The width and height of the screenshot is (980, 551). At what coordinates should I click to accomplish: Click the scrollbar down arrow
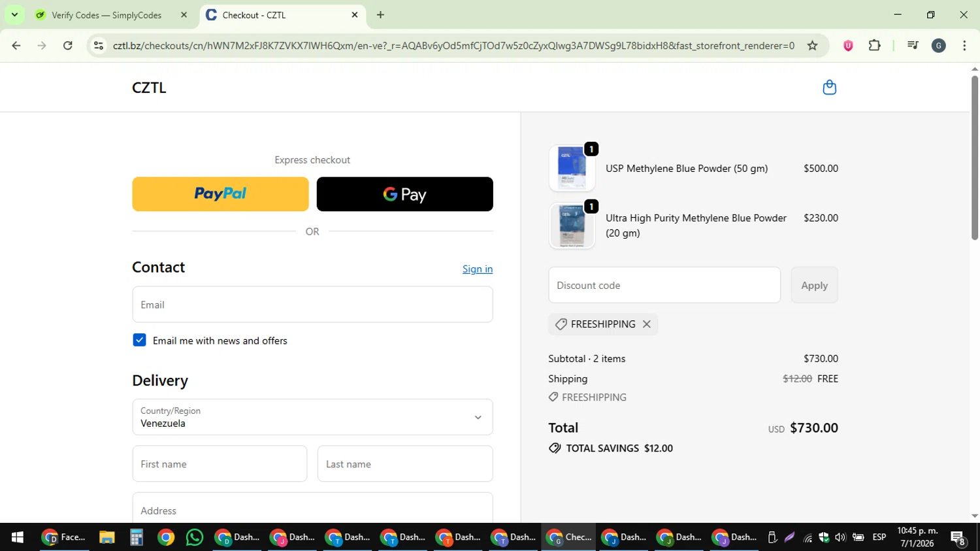point(974,516)
